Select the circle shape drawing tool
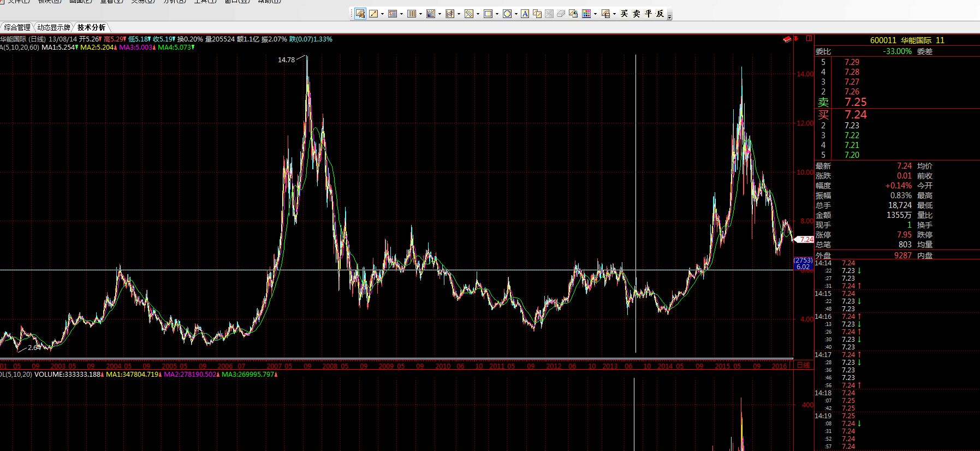 507,14
